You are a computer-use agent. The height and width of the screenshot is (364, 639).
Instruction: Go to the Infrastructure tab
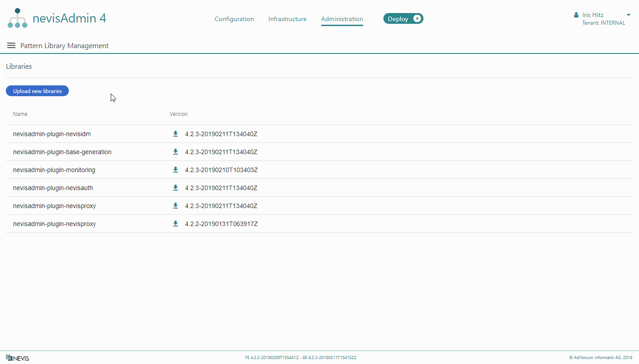pos(288,19)
